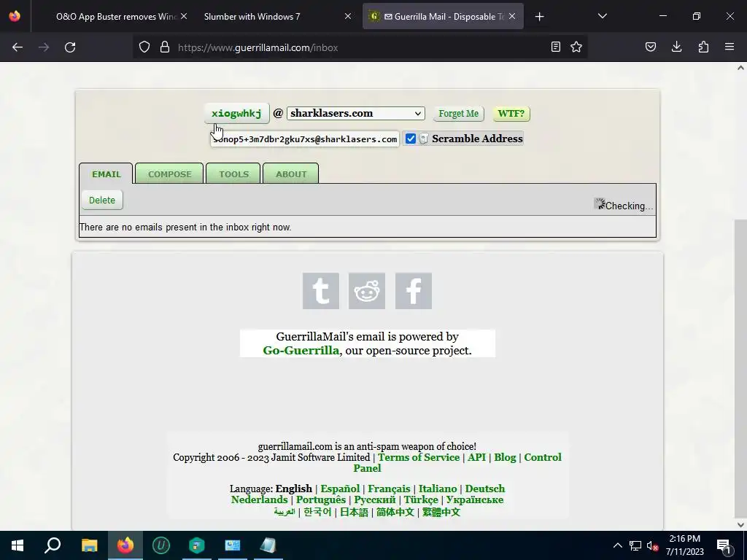Open File Explorer from taskbar
Image resolution: width=747 pixels, height=560 pixels.
(89, 545)
